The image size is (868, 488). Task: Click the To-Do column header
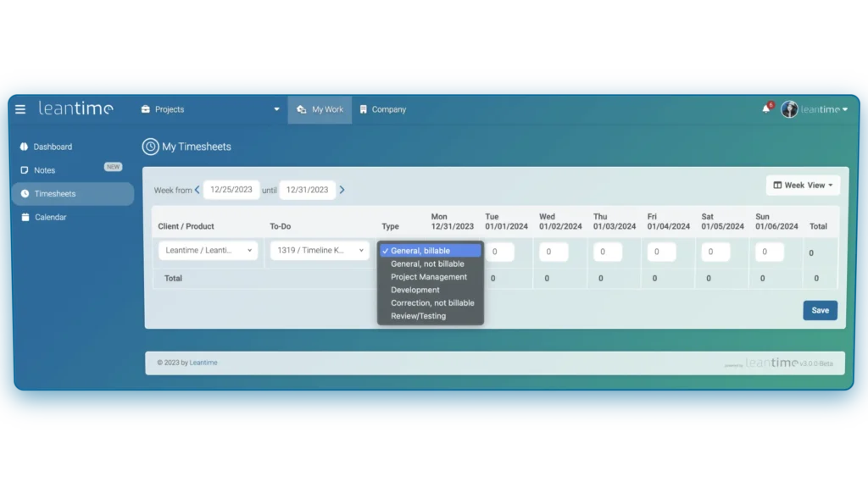pyautogui.click(x=280, y=226)
